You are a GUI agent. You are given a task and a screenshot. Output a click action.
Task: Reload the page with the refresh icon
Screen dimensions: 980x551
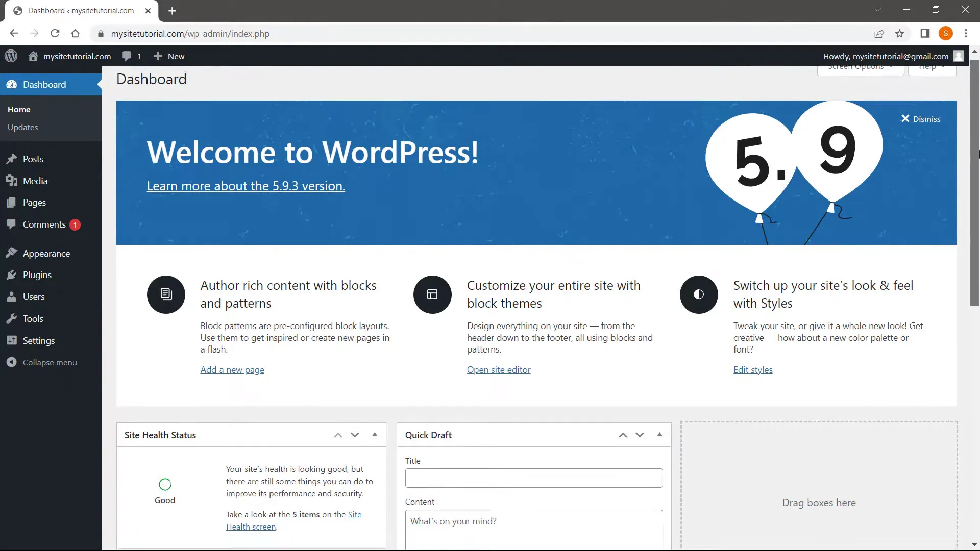[x=55, y=34]
